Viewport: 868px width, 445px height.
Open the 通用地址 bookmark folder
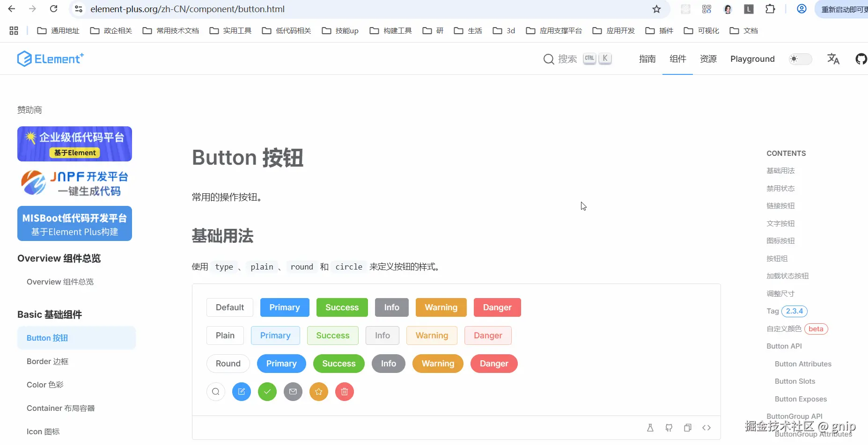pyautogui.click(x=58, y=30)
